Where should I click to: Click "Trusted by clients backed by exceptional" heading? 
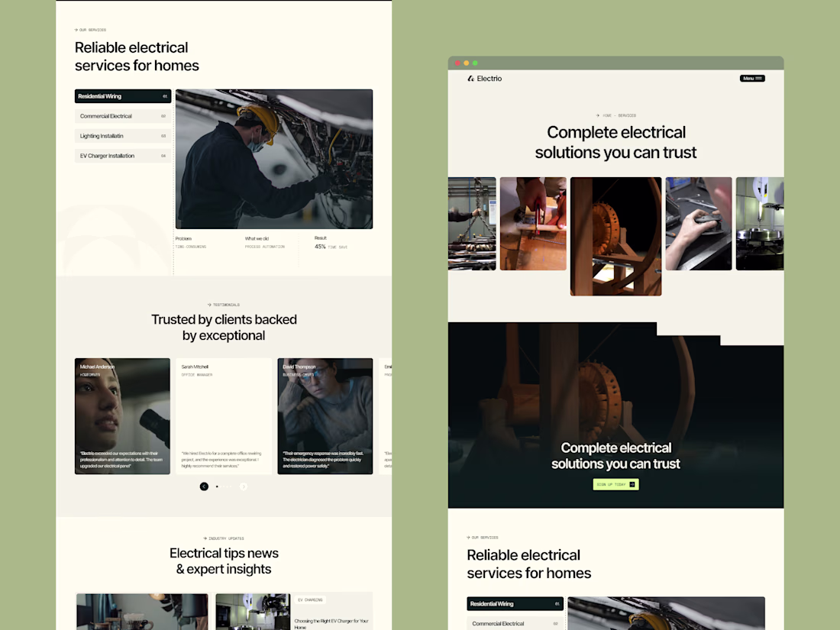click(224, 328)
